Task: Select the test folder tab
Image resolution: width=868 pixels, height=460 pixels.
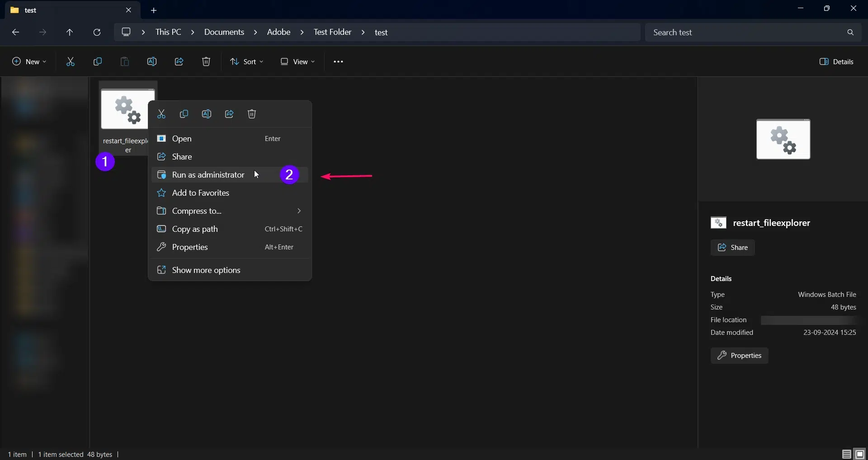Action: tap(72, 10)
